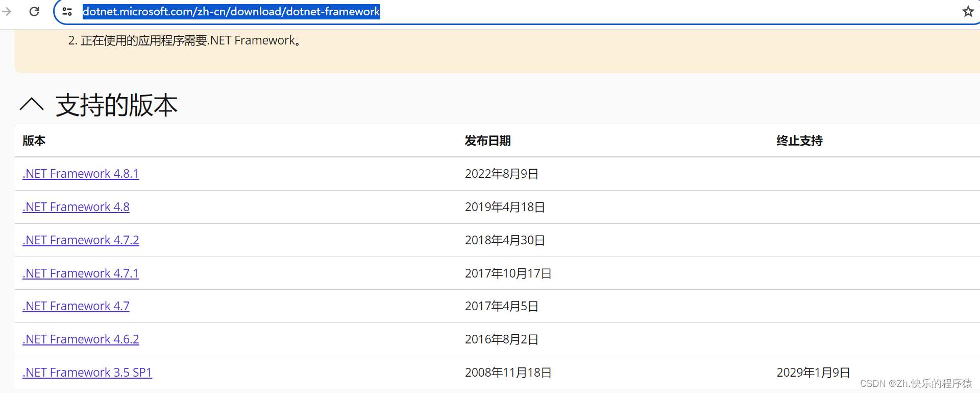
Task: Click the 支持的版本 heading text
Action: 116,105
